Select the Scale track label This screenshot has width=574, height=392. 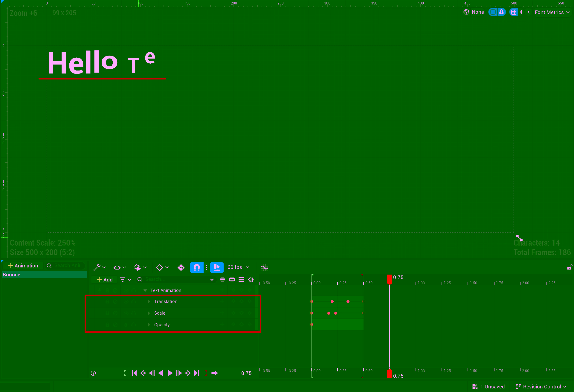pyautogui.click(x=160, y=313)
